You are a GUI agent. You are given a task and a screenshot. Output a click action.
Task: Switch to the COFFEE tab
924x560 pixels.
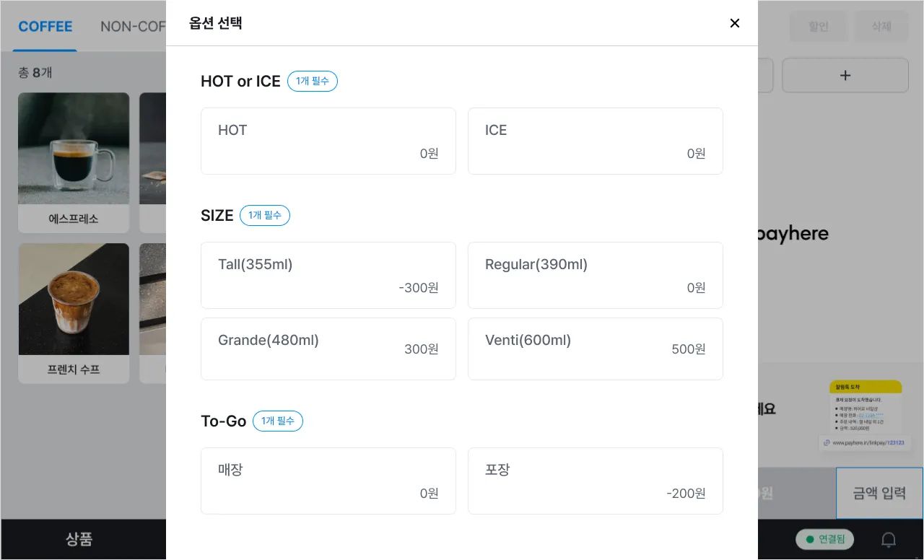coord(45,27)
